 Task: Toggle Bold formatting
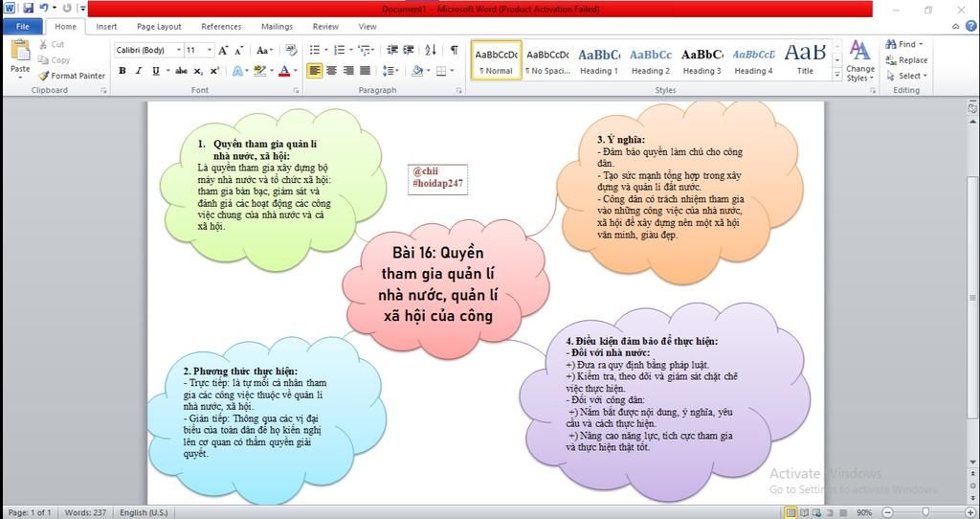122,71
